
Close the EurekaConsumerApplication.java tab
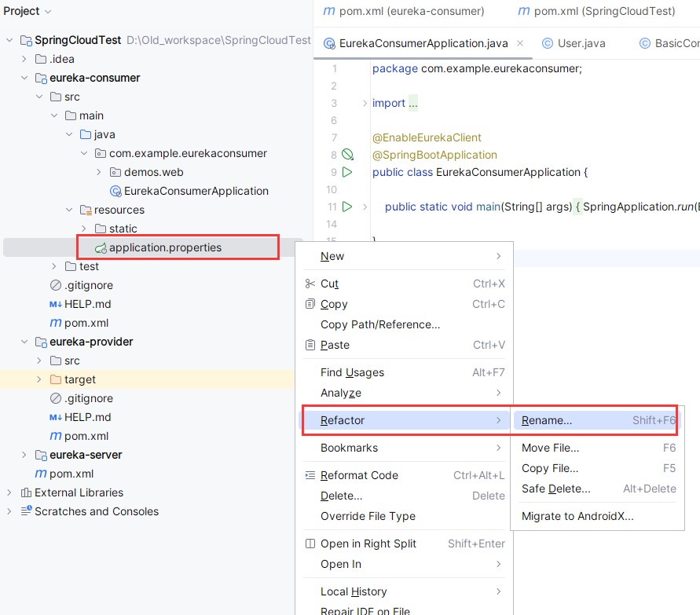520,43
